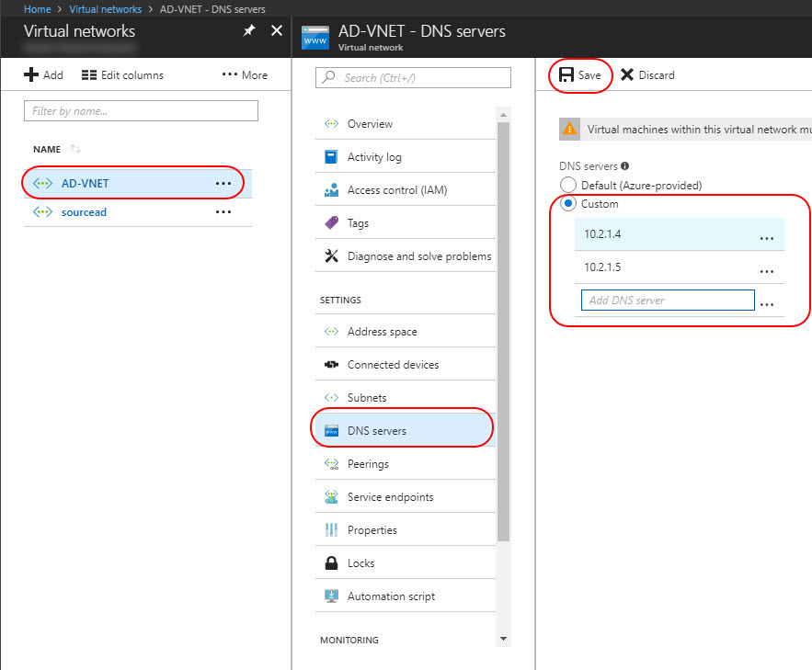Select the 10.2.1.5 DNS entry
812x670 pixels.
680,267
